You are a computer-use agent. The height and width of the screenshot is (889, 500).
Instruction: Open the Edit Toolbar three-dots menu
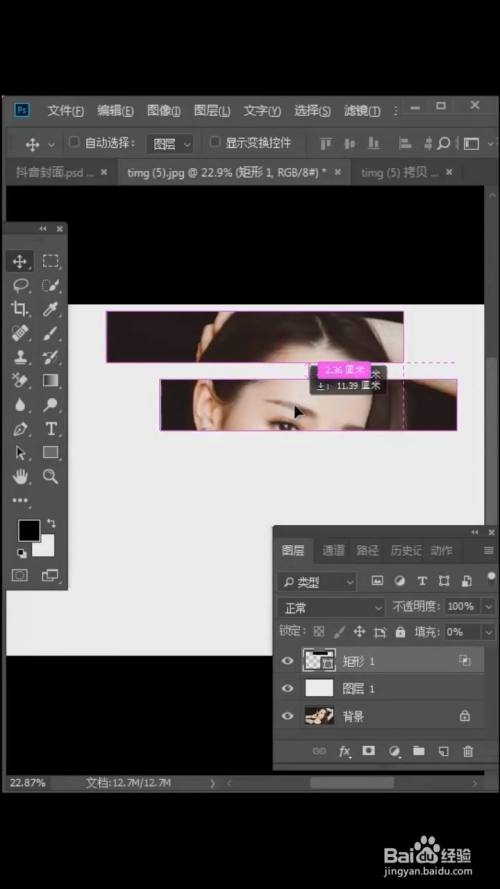pos(20,500)
